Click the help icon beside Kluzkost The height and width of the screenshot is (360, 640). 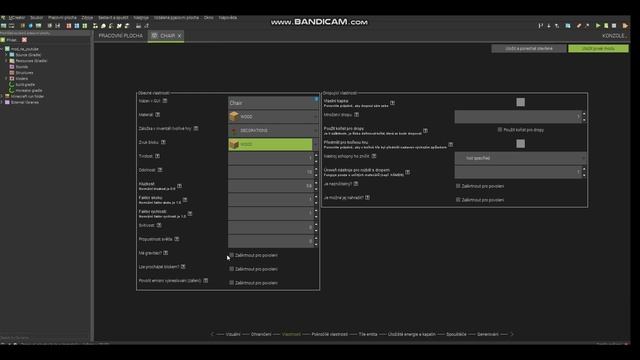click(179, 186)
